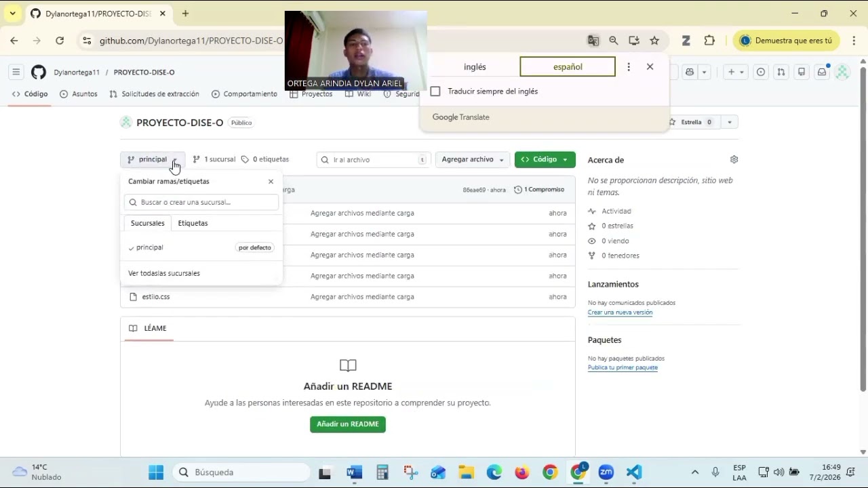The width and height of the screenshot is (868, 488).
Task: Open Ver todas las sucursales link
Action: [x=164, y=273]
